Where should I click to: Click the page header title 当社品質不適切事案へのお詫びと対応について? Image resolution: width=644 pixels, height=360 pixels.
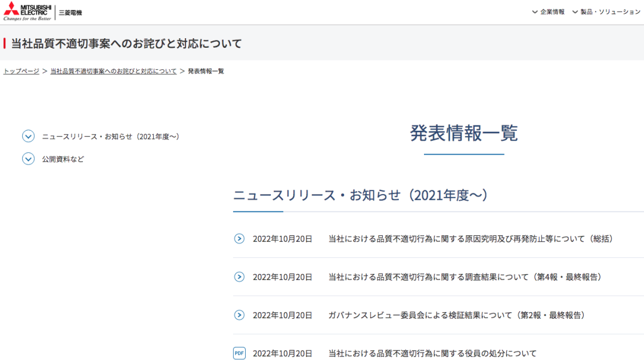pos(126,44)
